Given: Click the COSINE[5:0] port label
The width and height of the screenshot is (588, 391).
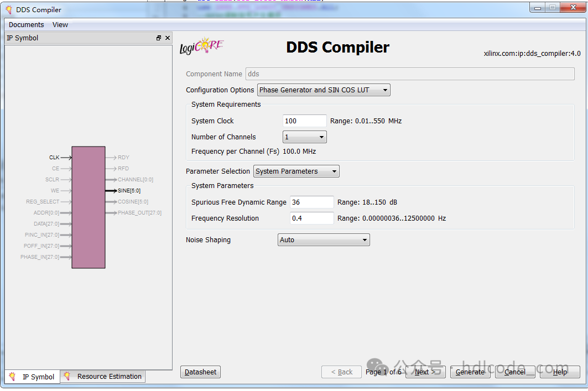Looking at the screenshot, I should click(133, 202).
